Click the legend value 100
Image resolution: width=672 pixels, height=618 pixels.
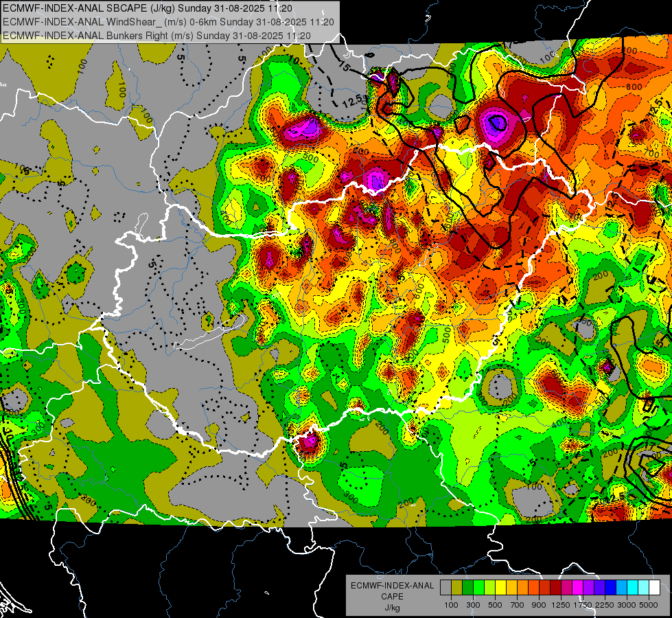pos(451,605)
